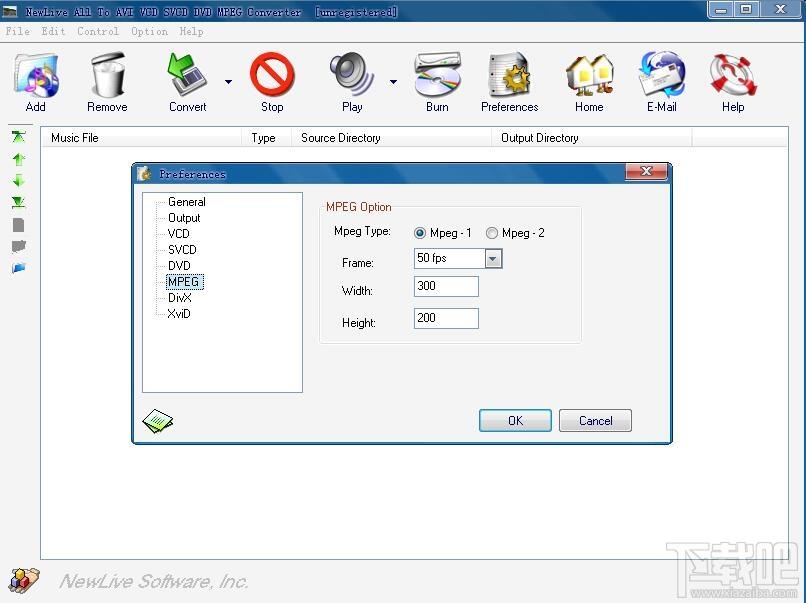Click the Add files toolbar icon
The width and height of the screenshot is (806, 603).
coord(36,76)
